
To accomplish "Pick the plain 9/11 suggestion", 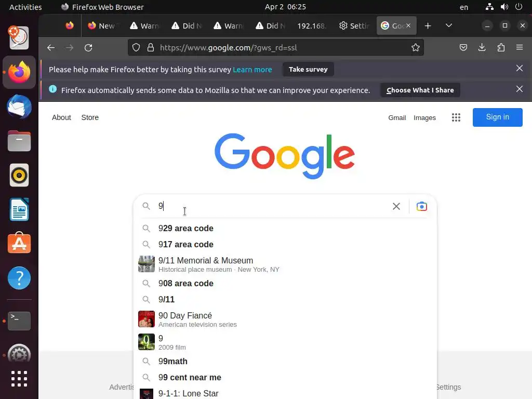I will point(285,299).
